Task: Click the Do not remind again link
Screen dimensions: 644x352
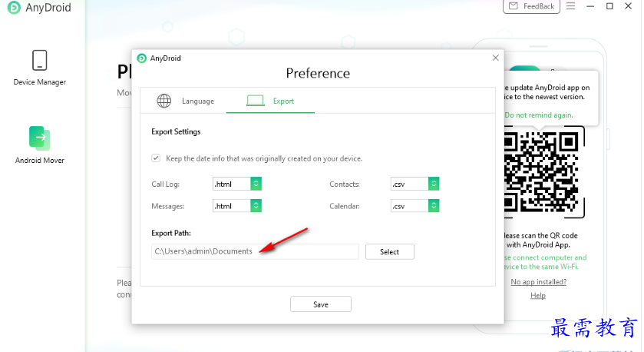Action: point(538,115)
